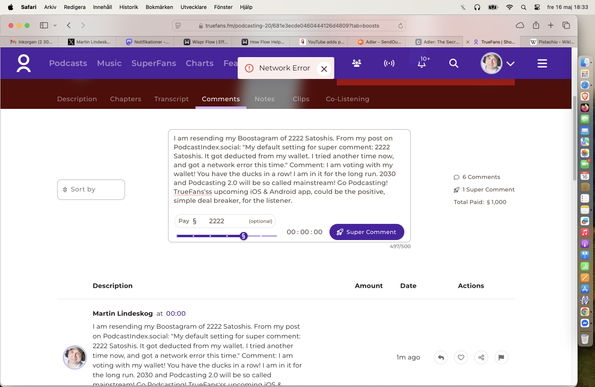Select the Comments tab
Screen dimensions: 595x387
pyautogui.click(x=221, y=99)
